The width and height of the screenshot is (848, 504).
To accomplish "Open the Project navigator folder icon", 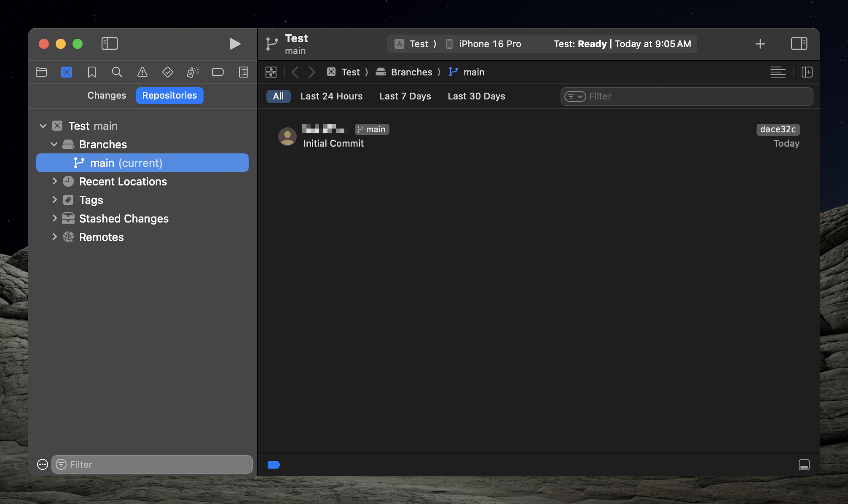I will (41, 72).
